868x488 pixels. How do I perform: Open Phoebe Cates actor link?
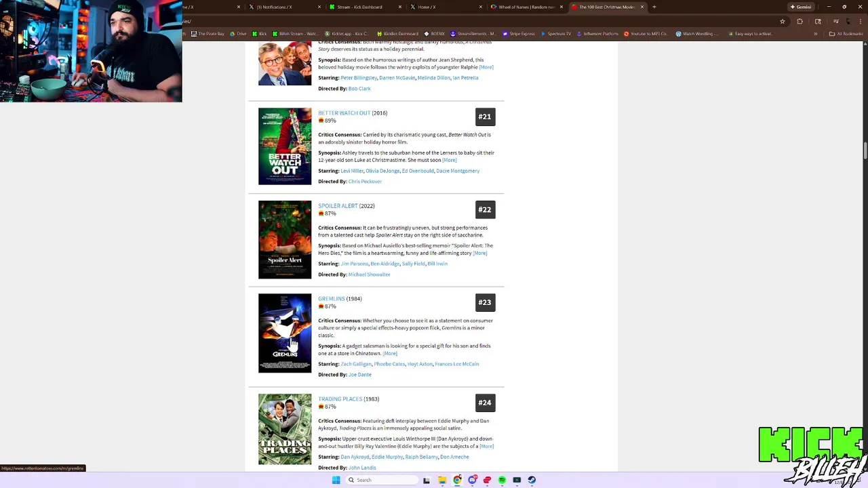click(389, 364)
